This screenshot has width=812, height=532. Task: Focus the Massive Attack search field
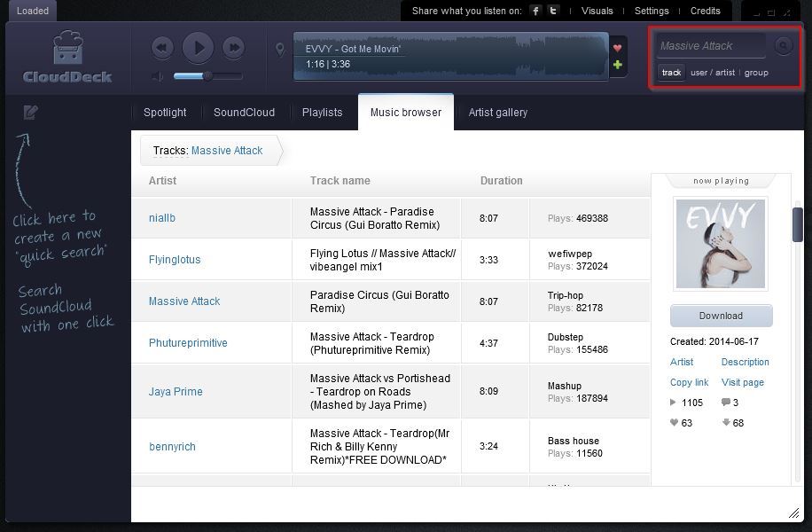pyautogui.click(x=711, y=46)
